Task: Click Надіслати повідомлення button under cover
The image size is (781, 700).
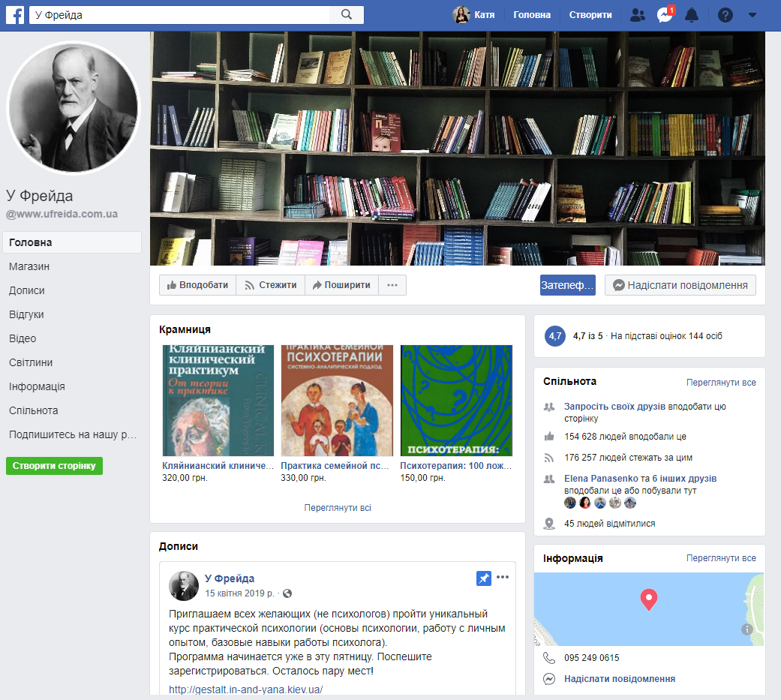Action: [680, 285]
